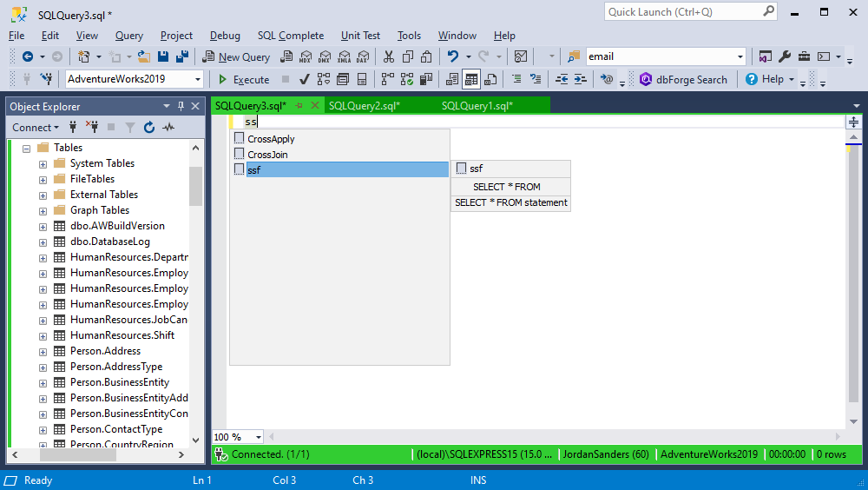Click the dbForge Search button

(x=683, y=79)
